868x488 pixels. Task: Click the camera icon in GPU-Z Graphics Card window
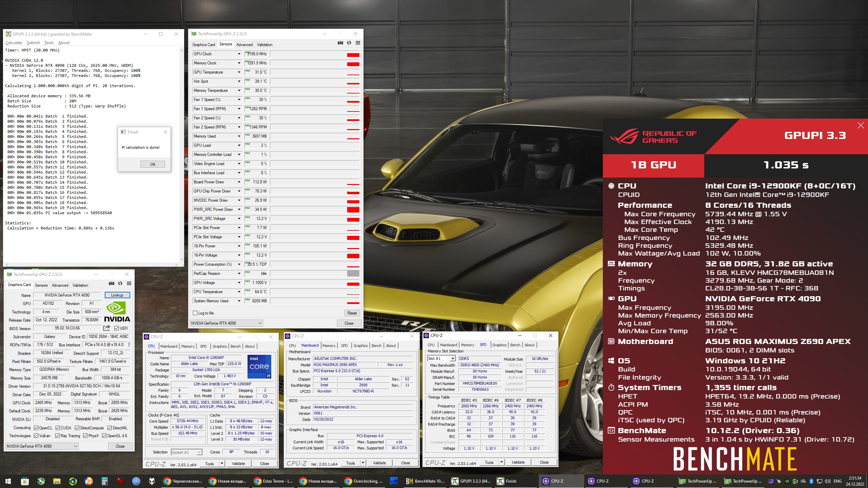click(111, 283)
